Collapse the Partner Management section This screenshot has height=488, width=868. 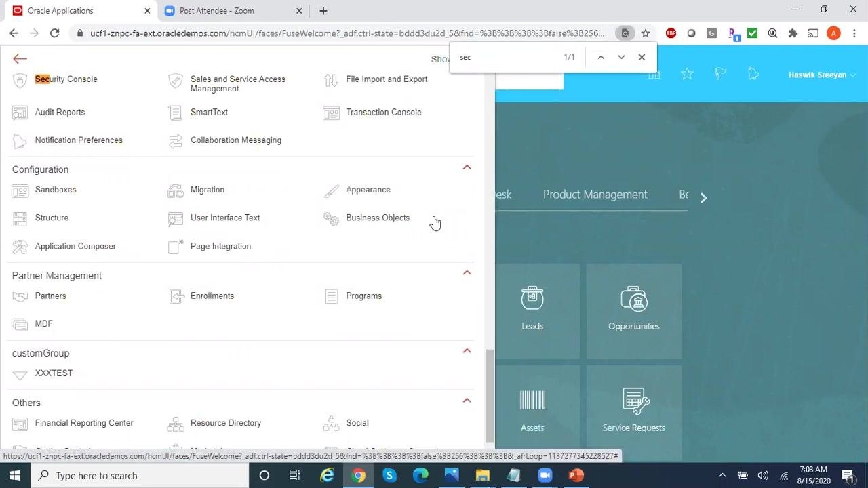pos(467,273)
